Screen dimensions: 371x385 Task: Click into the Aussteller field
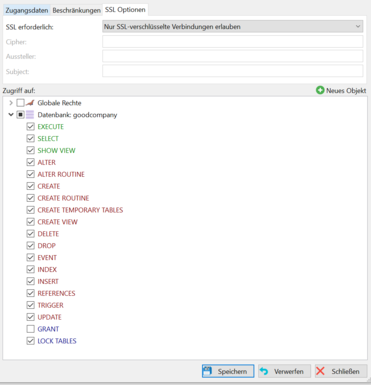[x=233, y=56]
